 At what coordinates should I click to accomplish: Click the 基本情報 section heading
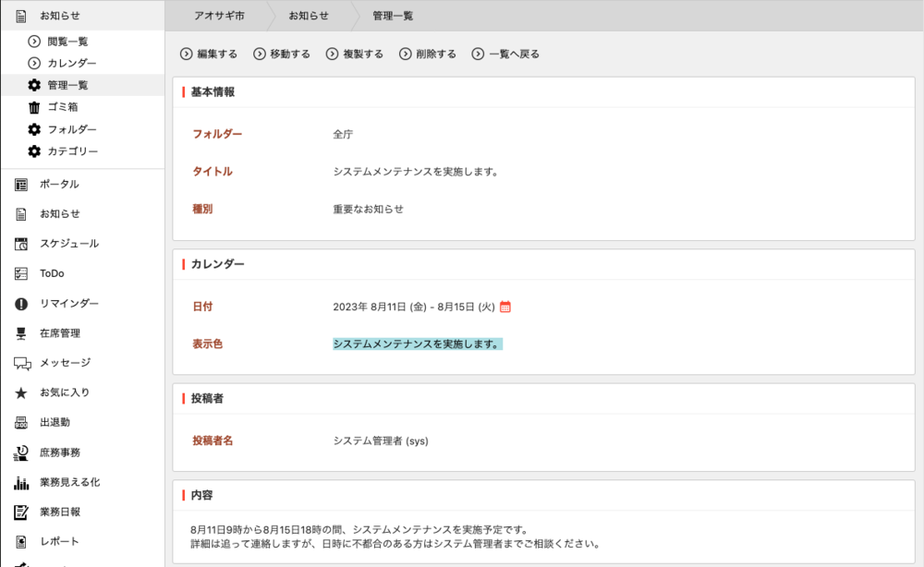(x=213, y=91)
